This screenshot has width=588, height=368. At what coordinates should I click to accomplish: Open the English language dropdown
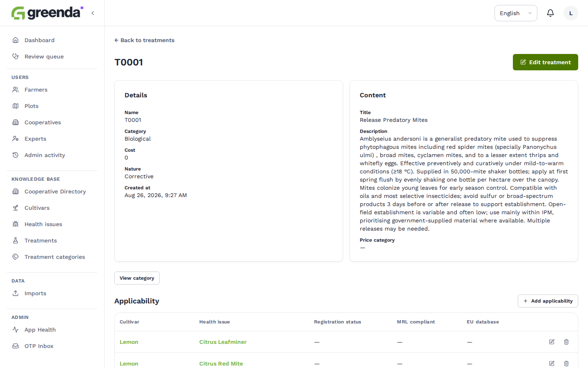516,13
